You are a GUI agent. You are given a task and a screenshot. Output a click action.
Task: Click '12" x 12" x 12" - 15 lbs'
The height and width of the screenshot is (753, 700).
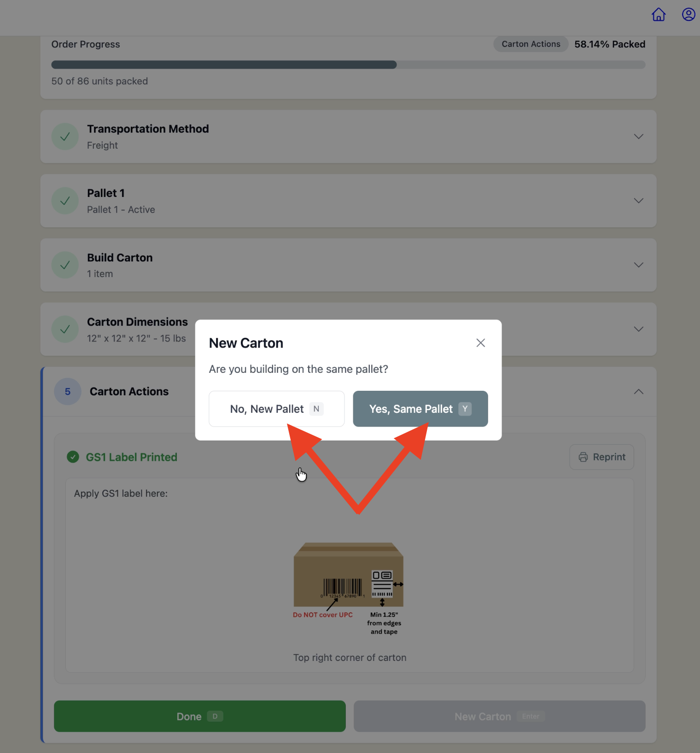coord(136,338)
